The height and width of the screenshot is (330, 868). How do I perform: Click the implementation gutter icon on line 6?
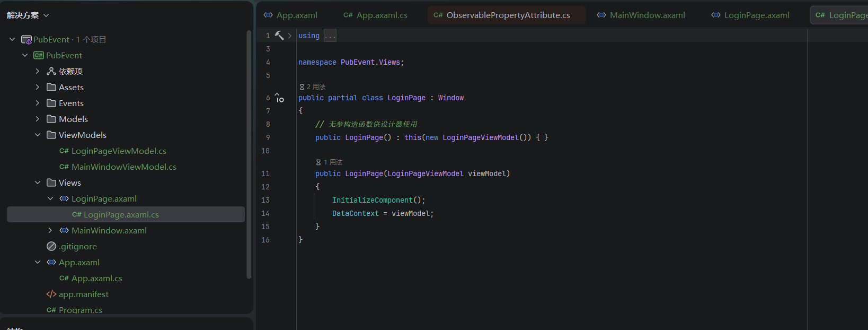point(279,98)
